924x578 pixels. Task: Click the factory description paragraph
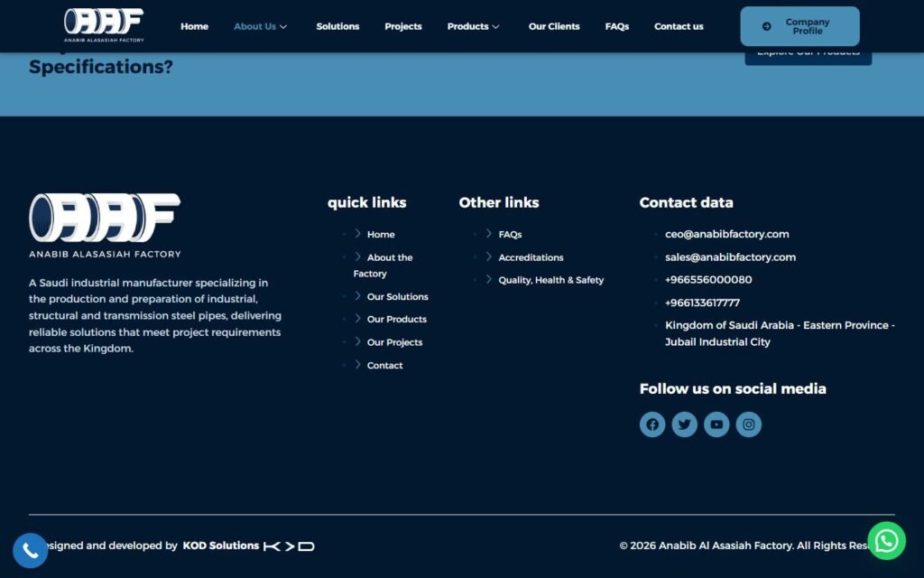point(155,315)
